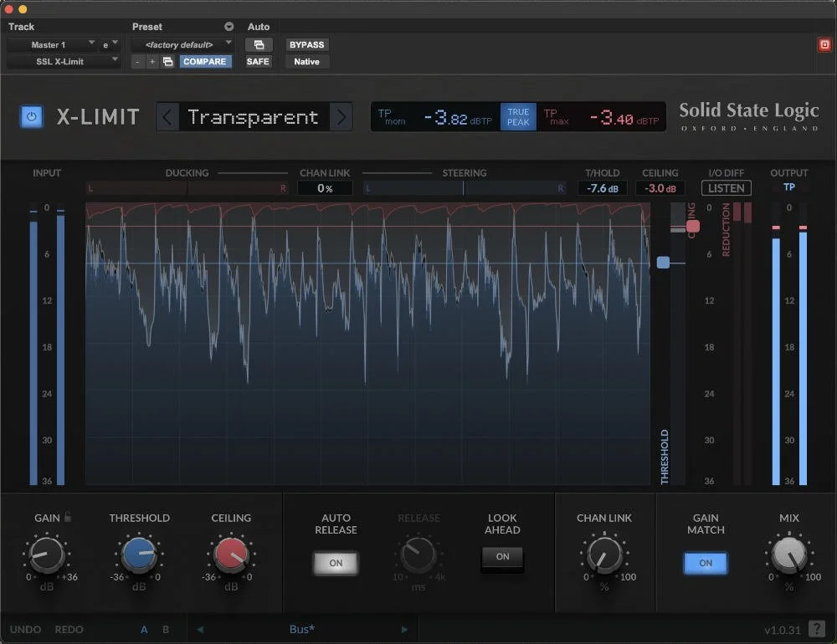Click the DUCKING meter bar

click(187, 188)
